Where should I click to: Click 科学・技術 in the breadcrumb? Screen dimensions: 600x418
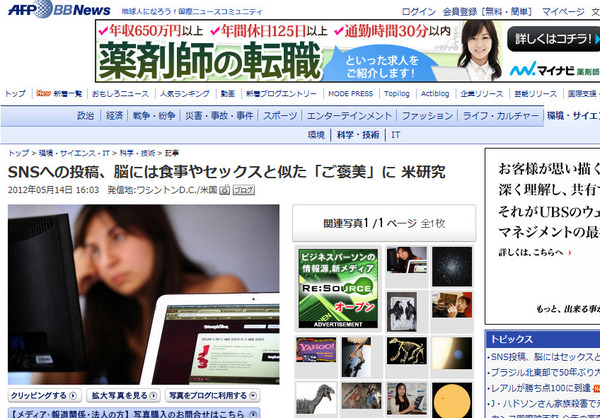137,153
